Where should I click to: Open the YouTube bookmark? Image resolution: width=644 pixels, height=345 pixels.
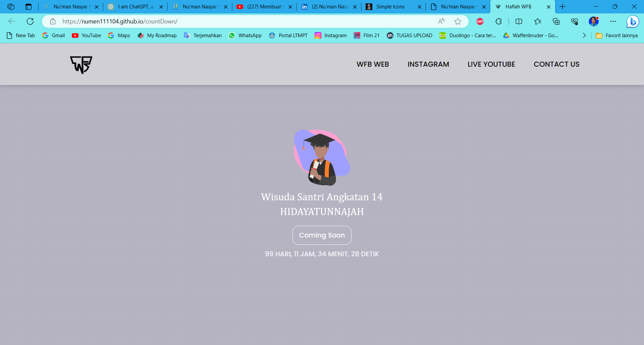(87, 36)
